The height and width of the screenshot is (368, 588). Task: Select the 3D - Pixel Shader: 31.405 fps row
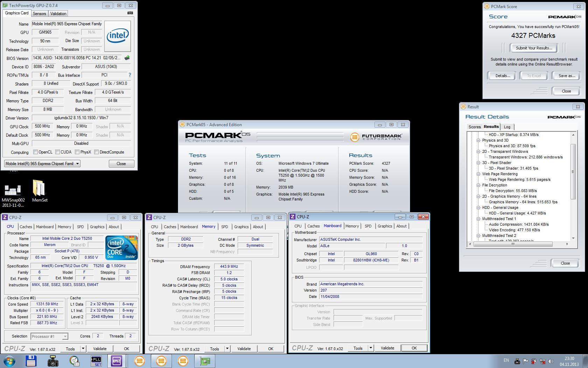pyautogui.click(x=513, y=168)
